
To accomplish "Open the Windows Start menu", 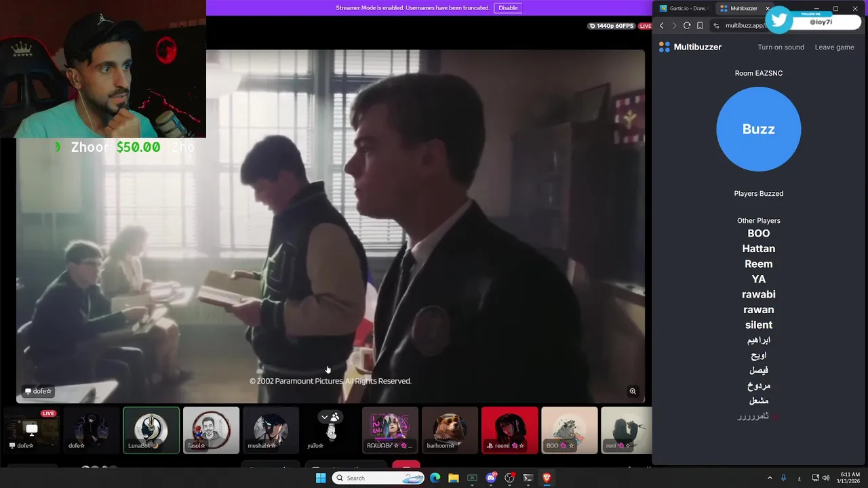I will [321, 478].
